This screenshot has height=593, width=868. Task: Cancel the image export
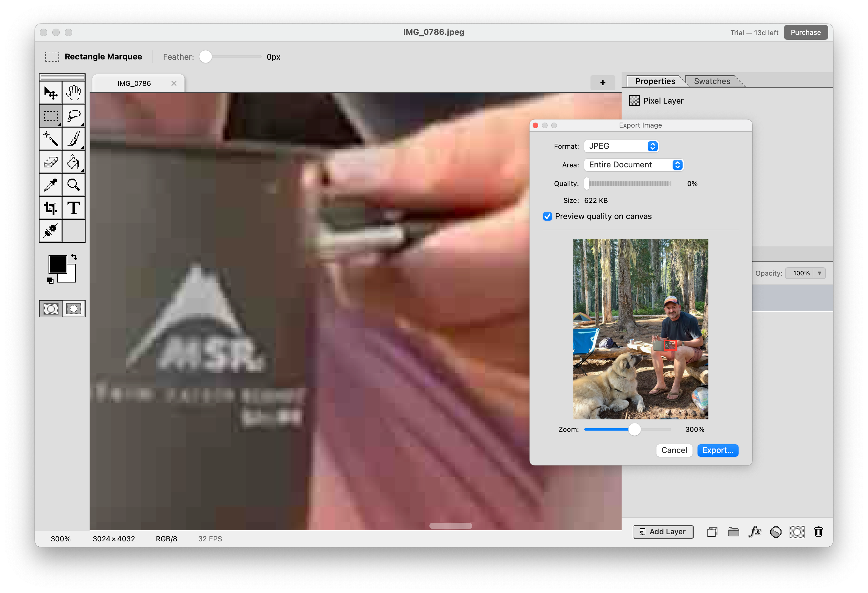point(674,451)
